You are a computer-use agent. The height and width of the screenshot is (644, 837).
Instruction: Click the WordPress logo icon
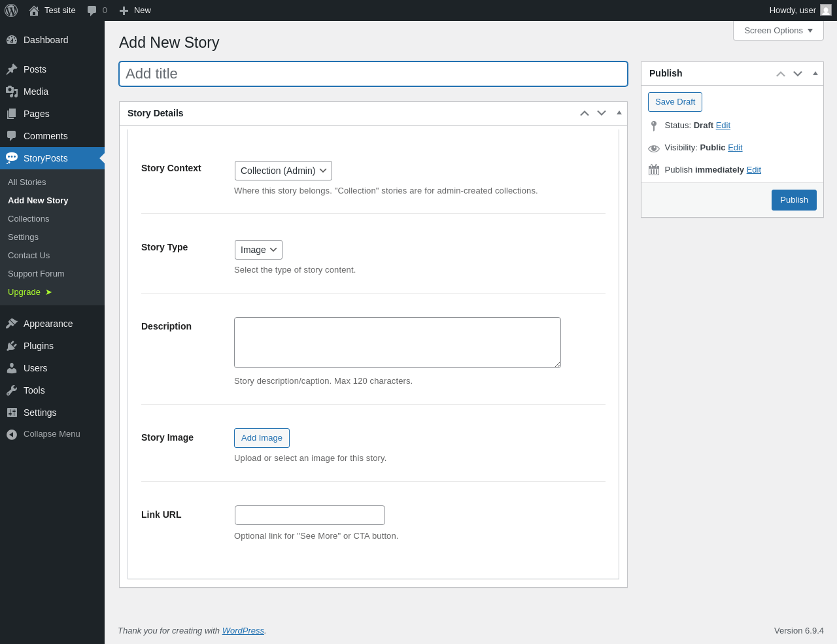pos(11,10)
